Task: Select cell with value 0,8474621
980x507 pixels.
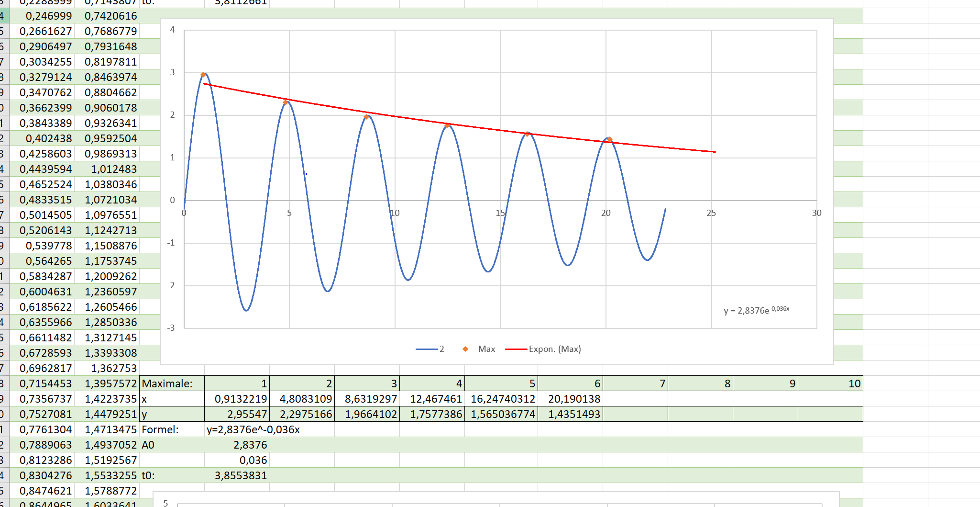Action: [x=42, y=491]
